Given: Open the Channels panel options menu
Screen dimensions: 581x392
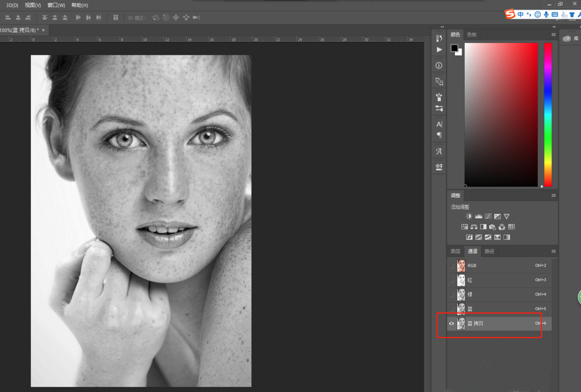Looking at the screenshot, I should click(553, 251).
